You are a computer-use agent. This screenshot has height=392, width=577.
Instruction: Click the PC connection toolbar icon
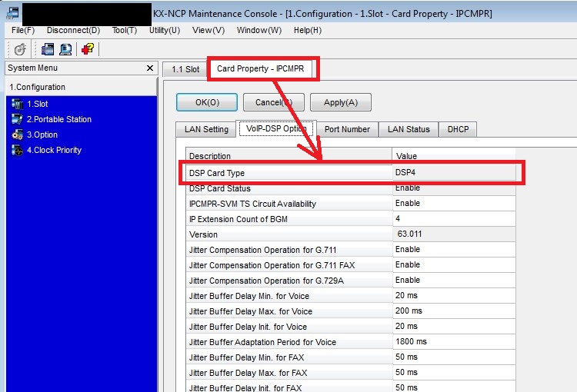(x=66, y=49)
